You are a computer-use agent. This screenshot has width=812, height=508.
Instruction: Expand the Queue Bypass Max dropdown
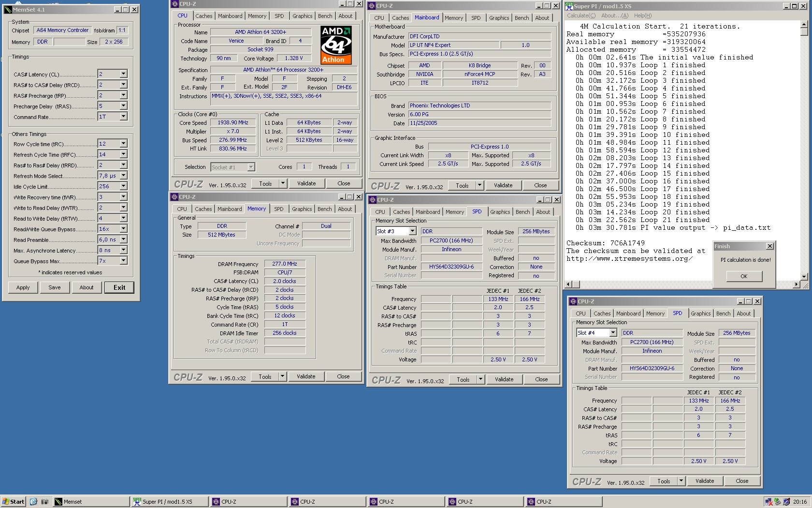pos(123,261)
